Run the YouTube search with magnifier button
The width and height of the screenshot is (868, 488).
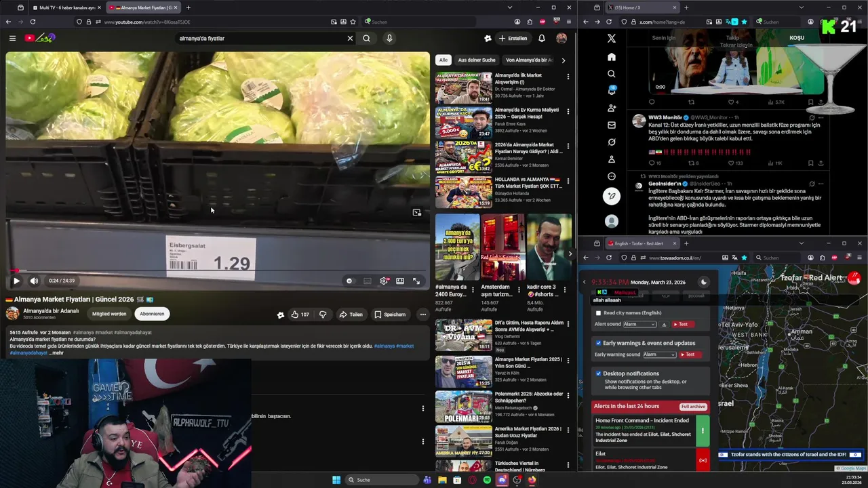click(366, 38)
